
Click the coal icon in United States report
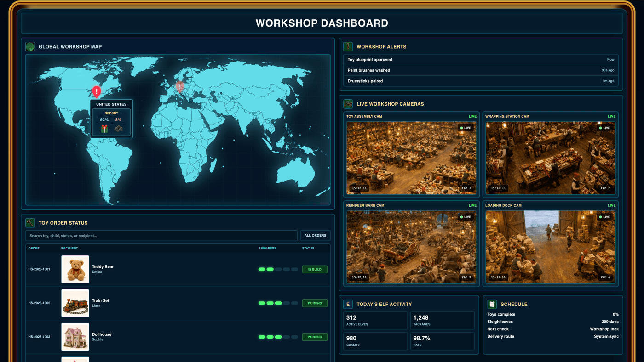119,129
